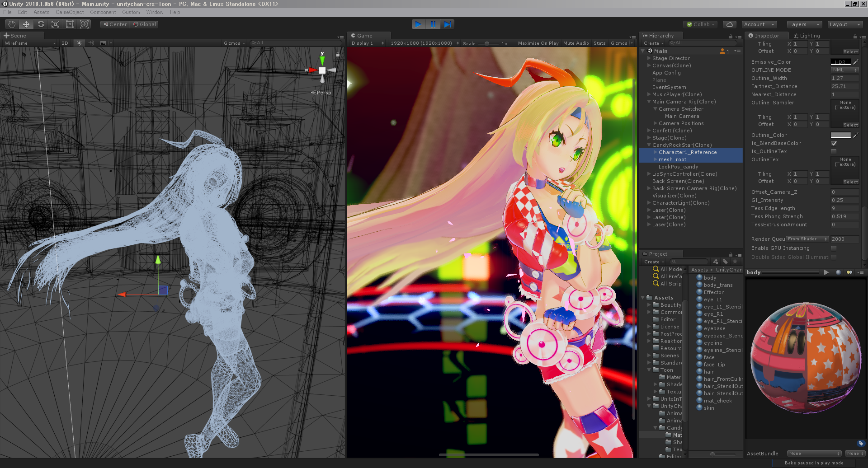The height and width of the screenshot is (468, 868).
Task: Select the combined Transform tool
Action: [x=84, y=24]
